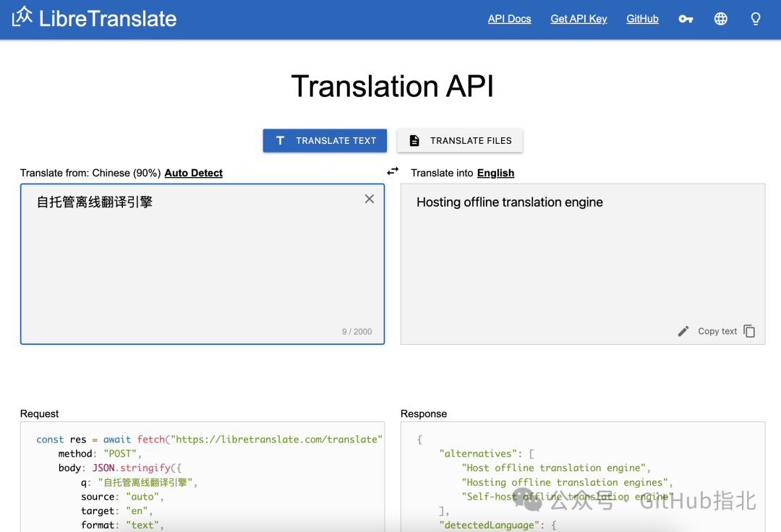Open the Auto Detect source language dropdown

coord(193,173)
